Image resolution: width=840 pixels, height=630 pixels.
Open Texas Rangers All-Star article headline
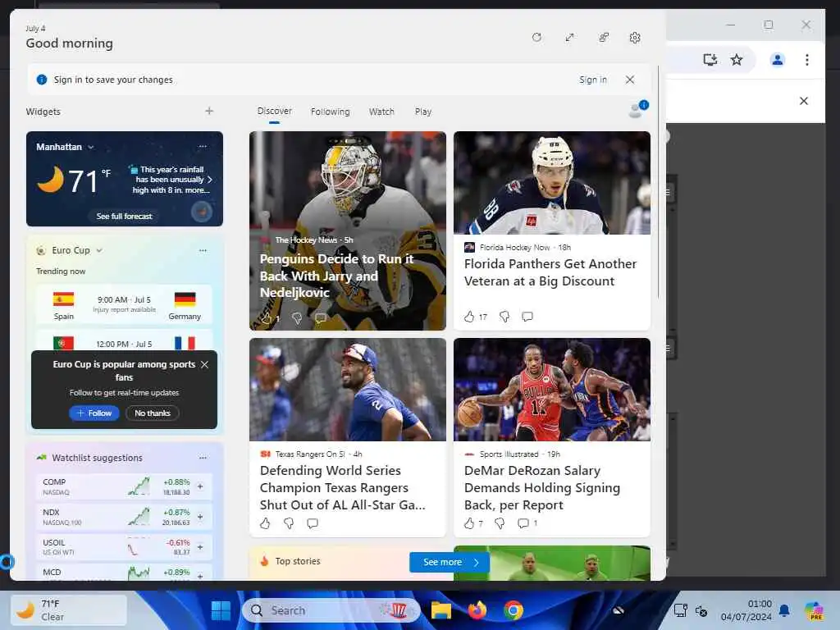click(x=342, y=487)
